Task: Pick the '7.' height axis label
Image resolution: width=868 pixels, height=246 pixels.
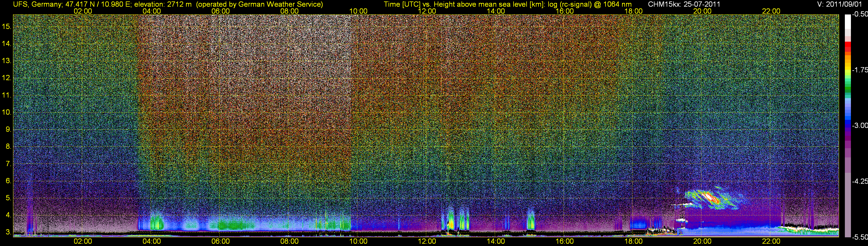Action: click(x=8, y=164)
